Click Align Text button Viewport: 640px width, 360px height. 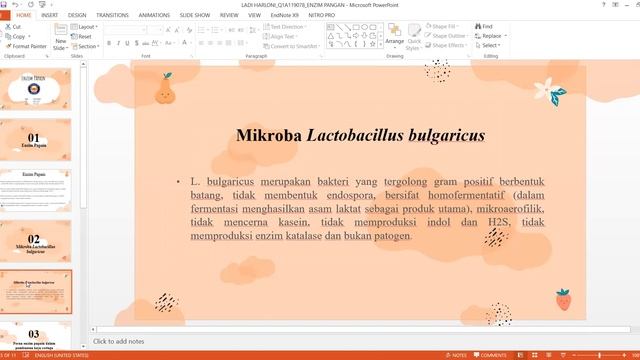click(280, 36)
